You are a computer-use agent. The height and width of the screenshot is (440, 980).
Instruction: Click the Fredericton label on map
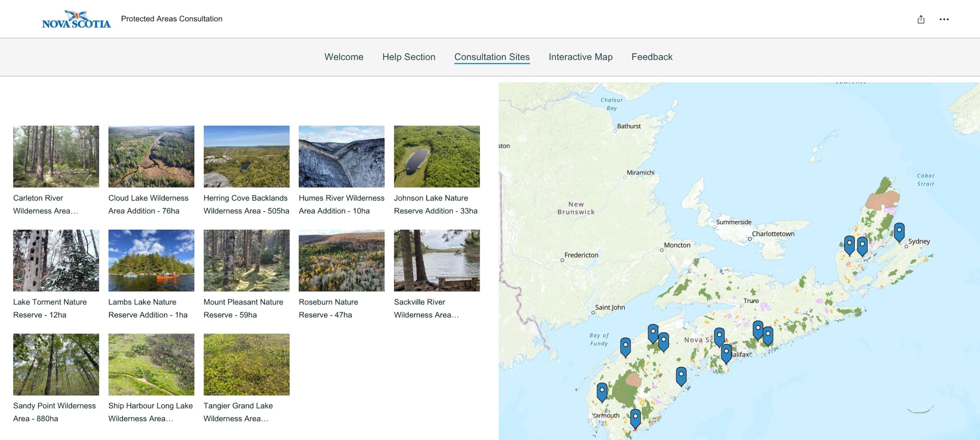[581, 255]
